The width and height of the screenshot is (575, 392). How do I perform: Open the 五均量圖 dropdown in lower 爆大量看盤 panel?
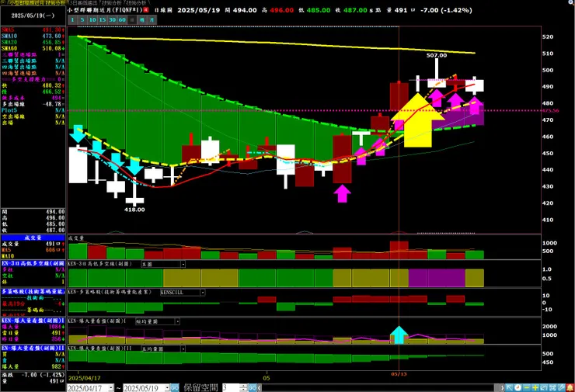tap(183, 349)
